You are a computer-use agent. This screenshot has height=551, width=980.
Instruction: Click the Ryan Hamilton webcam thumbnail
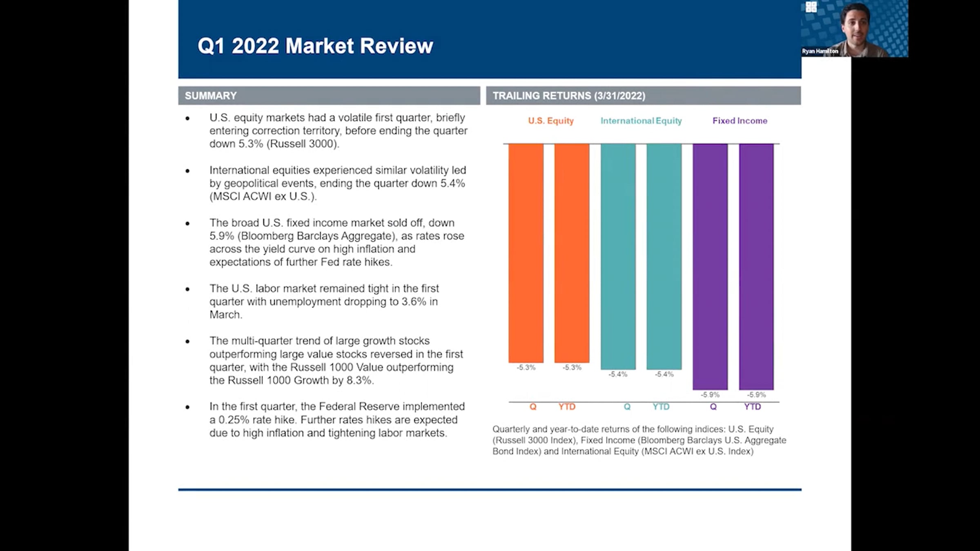[x=855, y=28]
